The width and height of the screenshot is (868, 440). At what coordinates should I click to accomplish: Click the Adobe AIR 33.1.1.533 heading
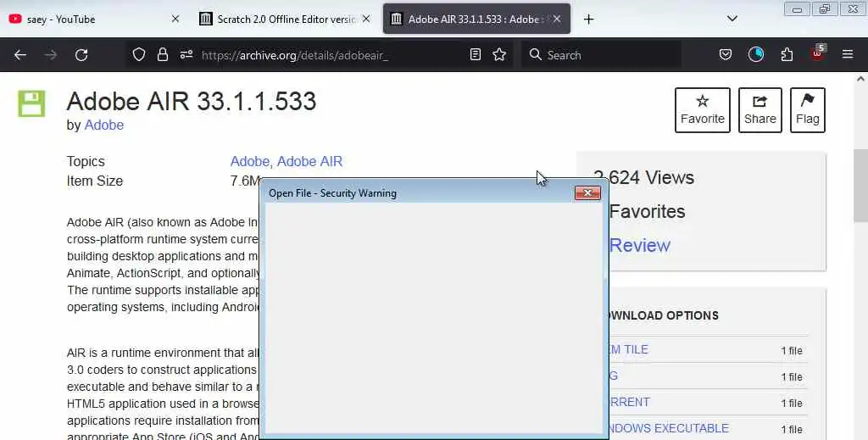tap(192, 101)
